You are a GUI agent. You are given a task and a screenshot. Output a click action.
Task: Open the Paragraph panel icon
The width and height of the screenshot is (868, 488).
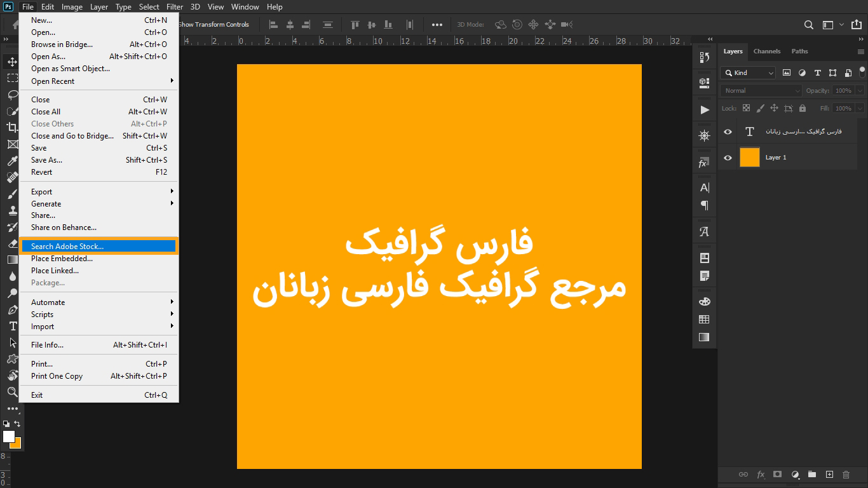pyautogui.click(x=704, y=205)
